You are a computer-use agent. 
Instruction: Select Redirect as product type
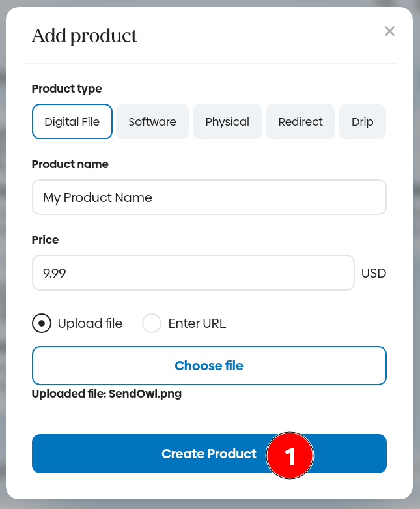pyautogui.click(x=300, y=122)
